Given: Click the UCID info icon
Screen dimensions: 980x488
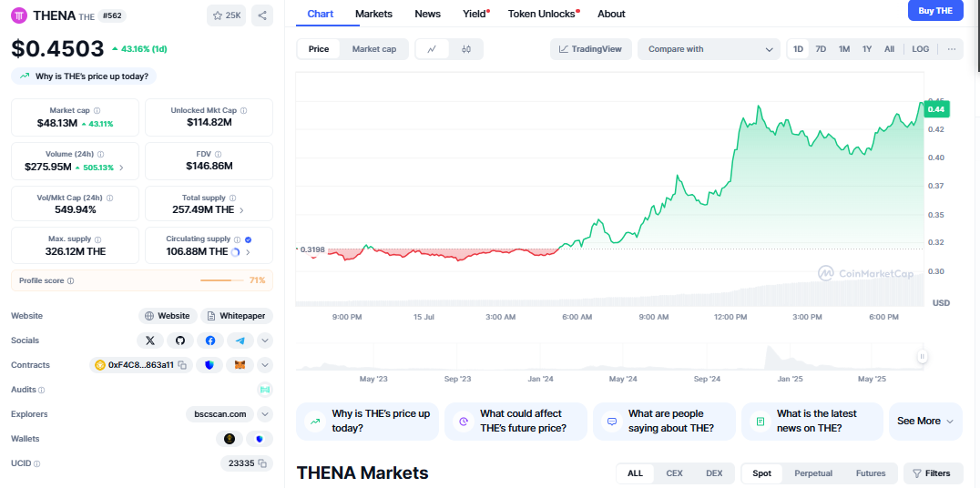Looking at the screenshot, I should click(x=36, y=464).
